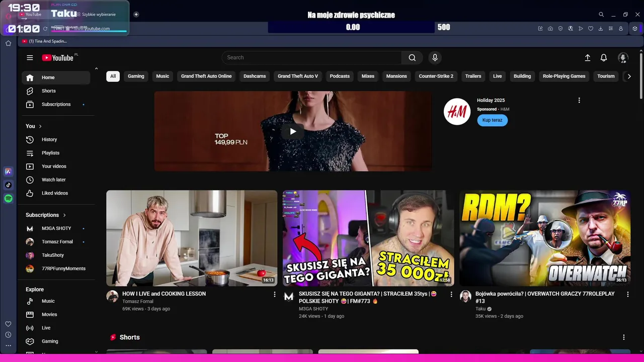Click the edit note toolbar icon

point(540,29)
